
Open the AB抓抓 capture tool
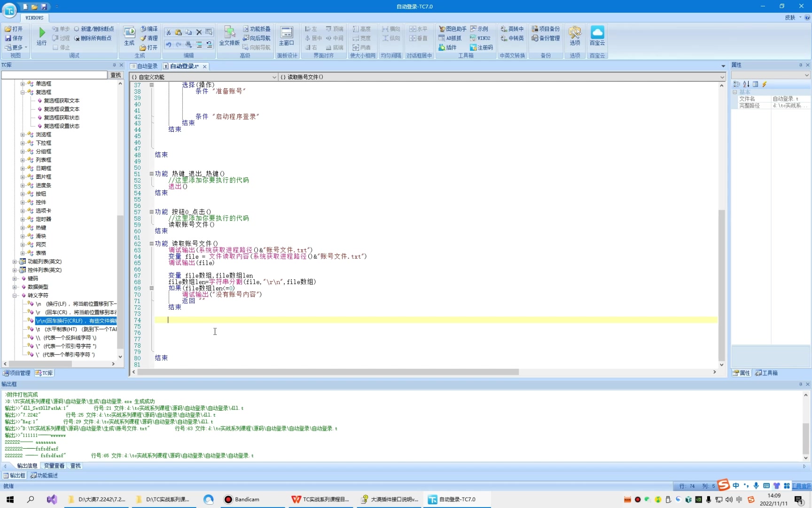click(x=450, y=38)
